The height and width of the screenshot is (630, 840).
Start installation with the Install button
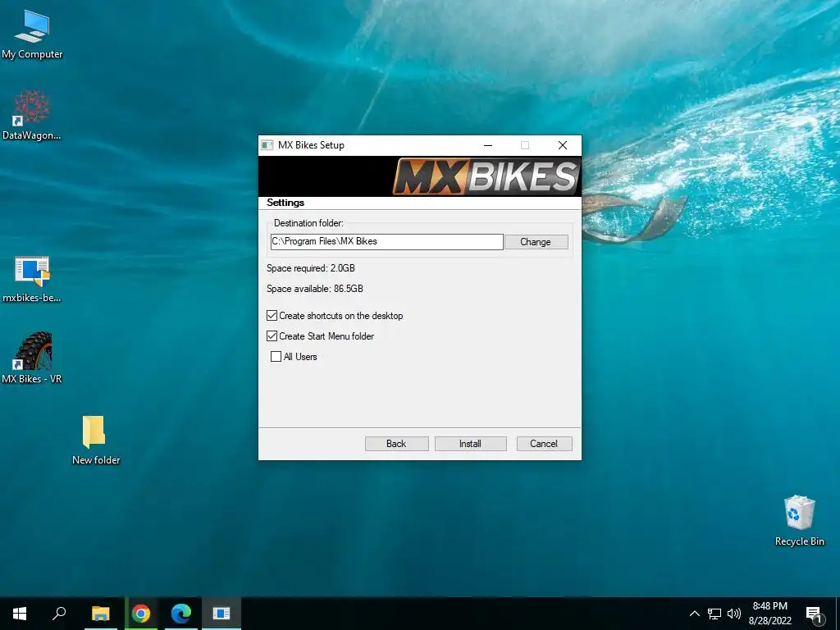pos(470,444)
